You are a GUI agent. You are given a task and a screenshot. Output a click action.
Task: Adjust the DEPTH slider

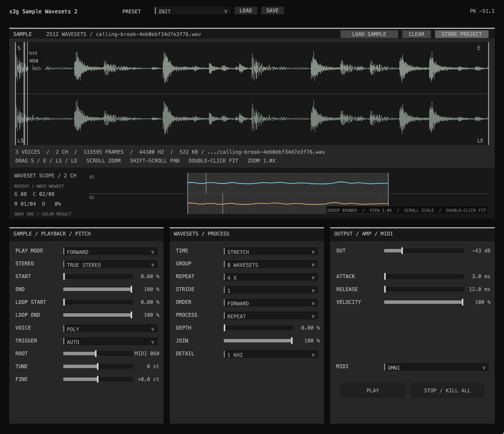tap(258, 328)
